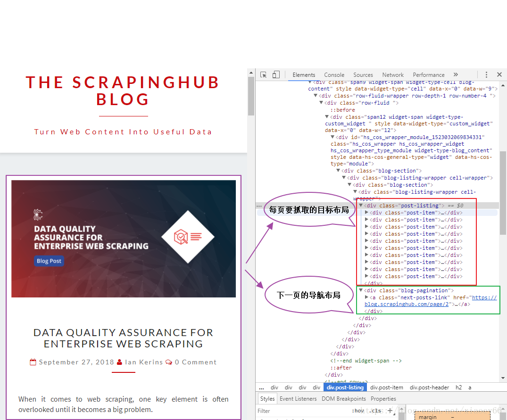This screenshot has height=420, width=507.
Task: Click the article banner image thumbnail
Action: [x=124, y=239]
